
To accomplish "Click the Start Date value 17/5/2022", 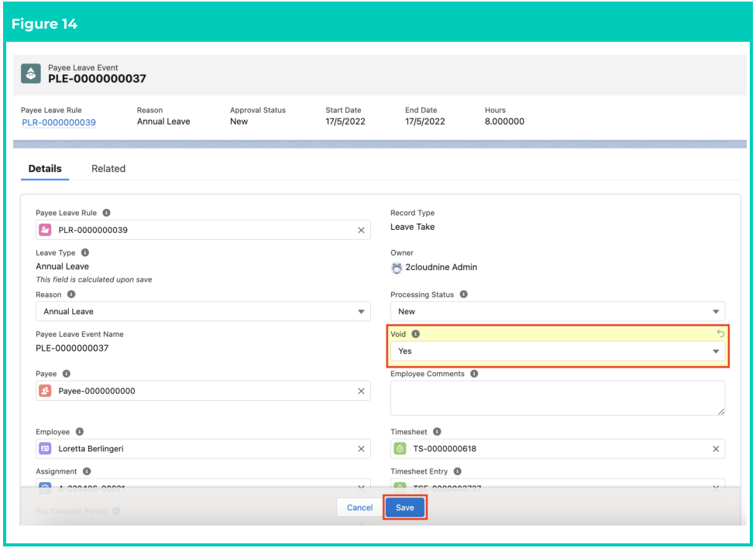I will 345,122.
